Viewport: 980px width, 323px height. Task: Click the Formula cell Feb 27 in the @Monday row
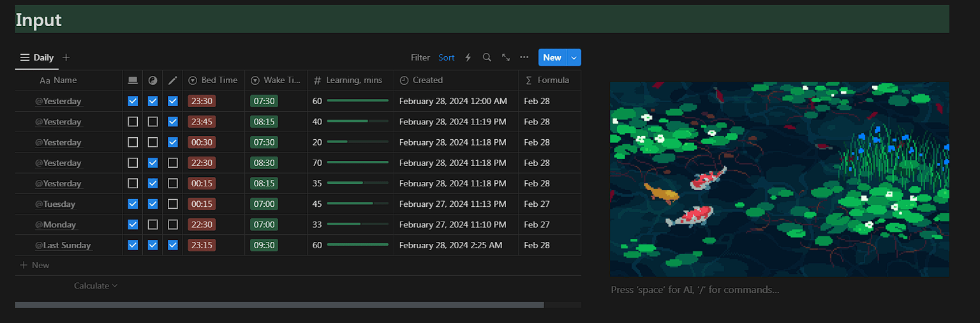click(x=537, y=225)
